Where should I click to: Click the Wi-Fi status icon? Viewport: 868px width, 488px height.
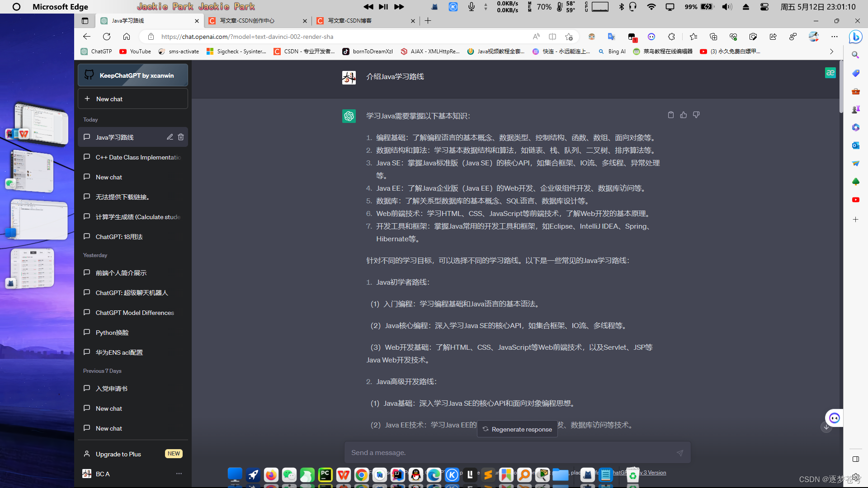[651, 7]
